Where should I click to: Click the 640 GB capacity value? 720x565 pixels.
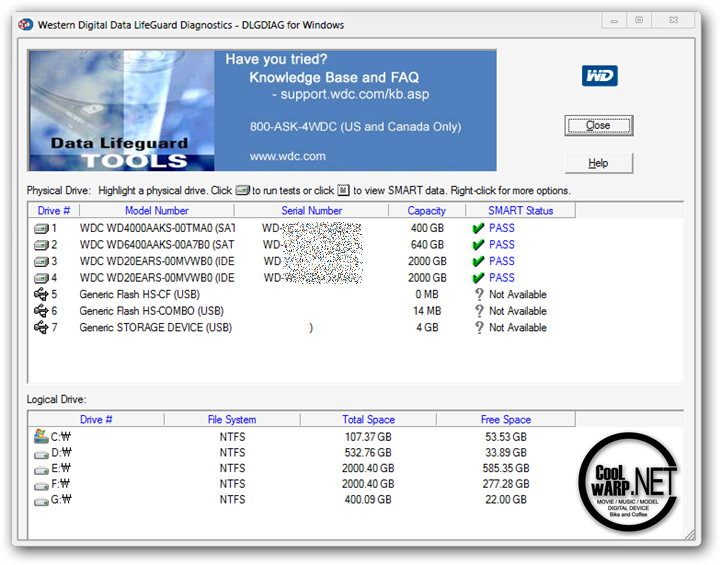(x=427, y=245)
